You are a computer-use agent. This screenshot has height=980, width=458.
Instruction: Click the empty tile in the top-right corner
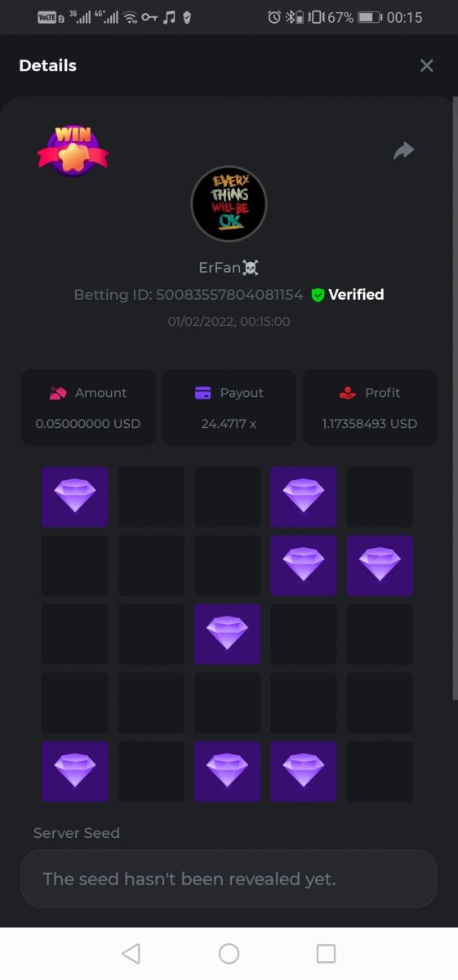[380, 497]
